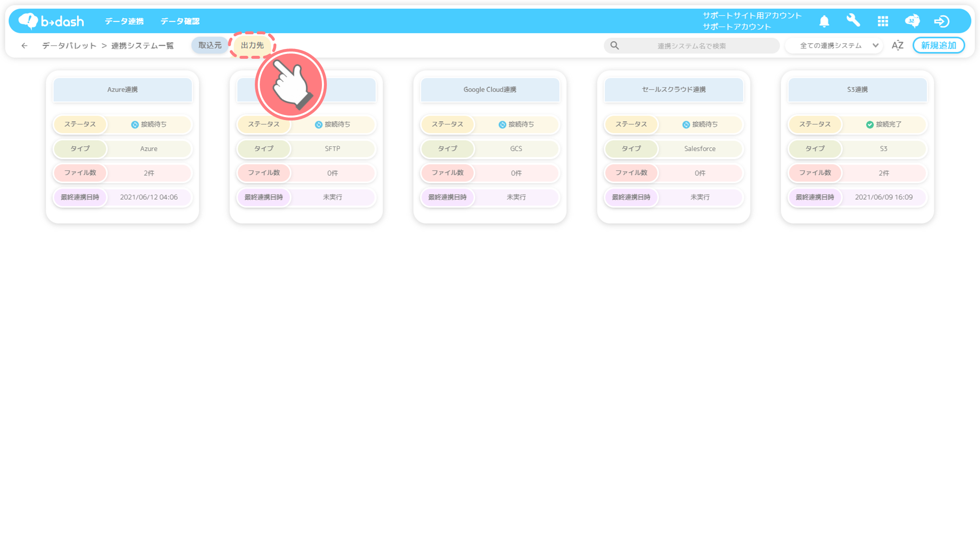Click Azure連携 '接続待ち' status text
Image resolution: width=980 pixels, height=551 pixels.
point(154,125)
